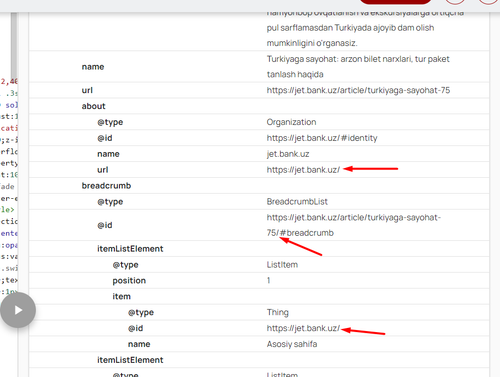
Task: Click the '@type' label in the Thing row
Action: pos(141,312)
